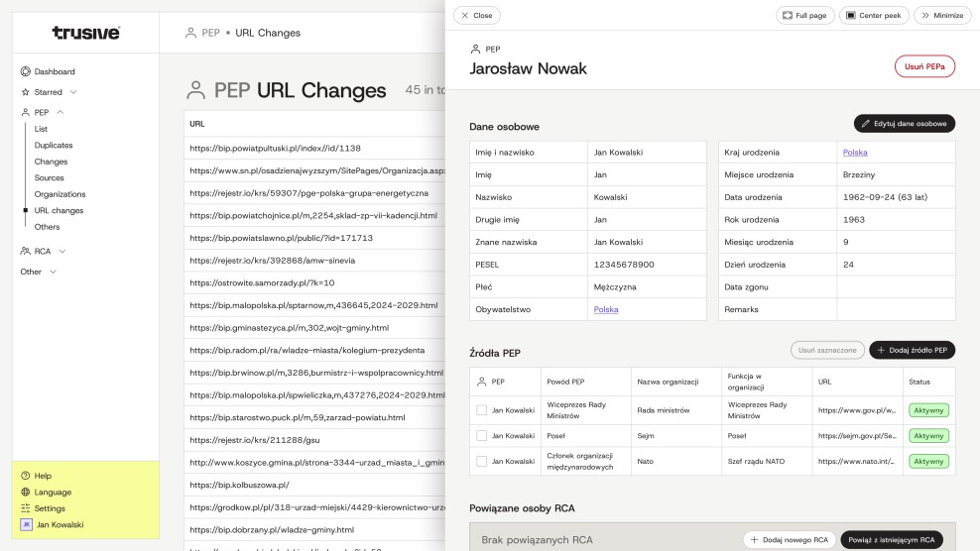
Task: Click the RCA people icon
Action: tap(26, 252)
